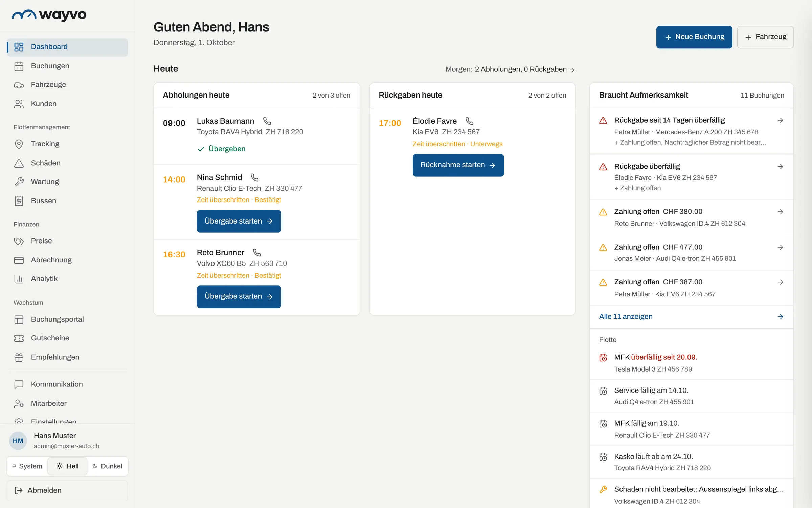Image resolution: width=812 pixels, height=508 pixels.
Task: Open arrow for Zahlung offen CHF 387.00
Action: (x=780, y=282)
